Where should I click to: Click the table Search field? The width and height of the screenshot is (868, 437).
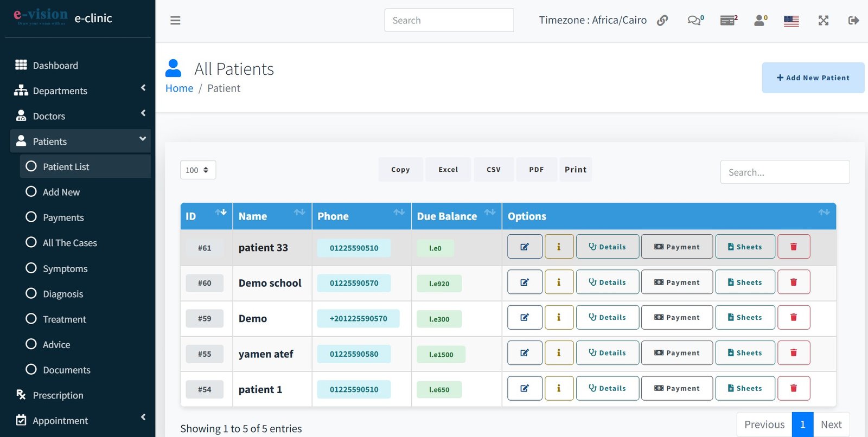pos(784,172)
